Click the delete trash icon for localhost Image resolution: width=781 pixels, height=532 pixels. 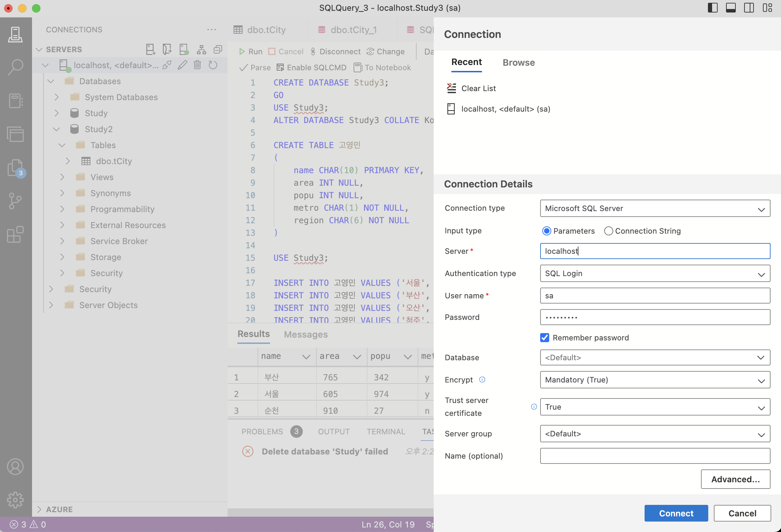point(197,65)
